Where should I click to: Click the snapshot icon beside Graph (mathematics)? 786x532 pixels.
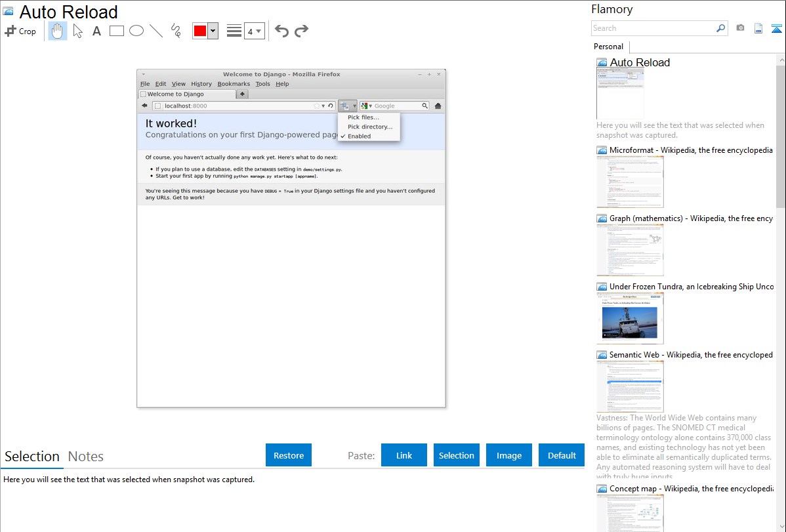[x=602, y=218]
